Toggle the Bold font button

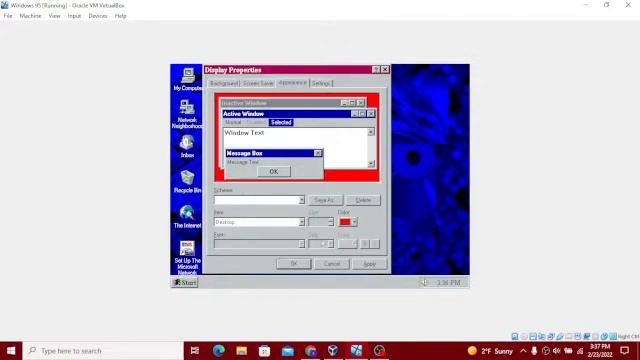coord(365,244)
